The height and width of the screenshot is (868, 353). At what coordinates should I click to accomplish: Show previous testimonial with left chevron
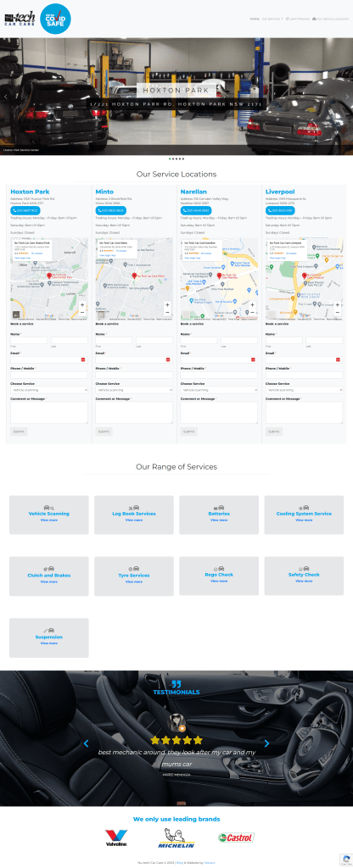(86, 743)
